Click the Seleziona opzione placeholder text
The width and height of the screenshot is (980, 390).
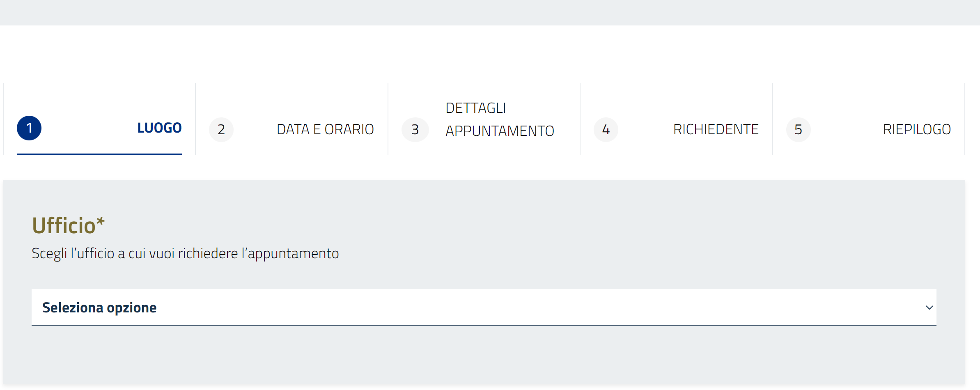point(99,307)
